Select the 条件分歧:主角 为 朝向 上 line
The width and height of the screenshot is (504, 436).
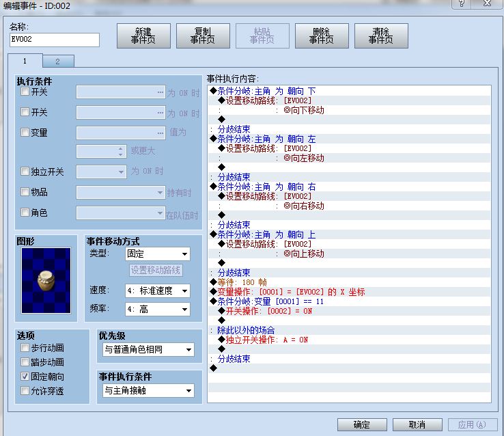[x=350, y=234]
